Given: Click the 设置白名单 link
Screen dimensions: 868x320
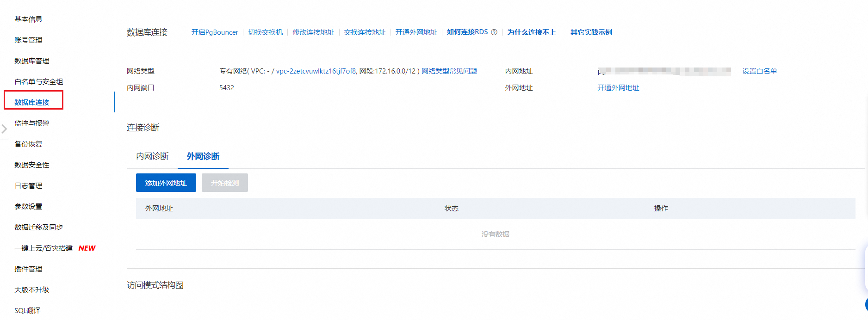Looking at the screenshot, I should (760, 71).
